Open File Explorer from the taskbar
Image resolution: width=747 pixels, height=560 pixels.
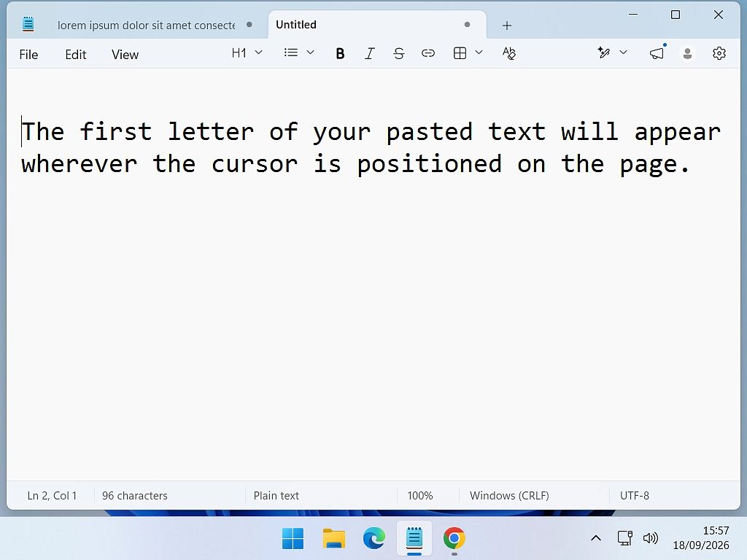333,539
